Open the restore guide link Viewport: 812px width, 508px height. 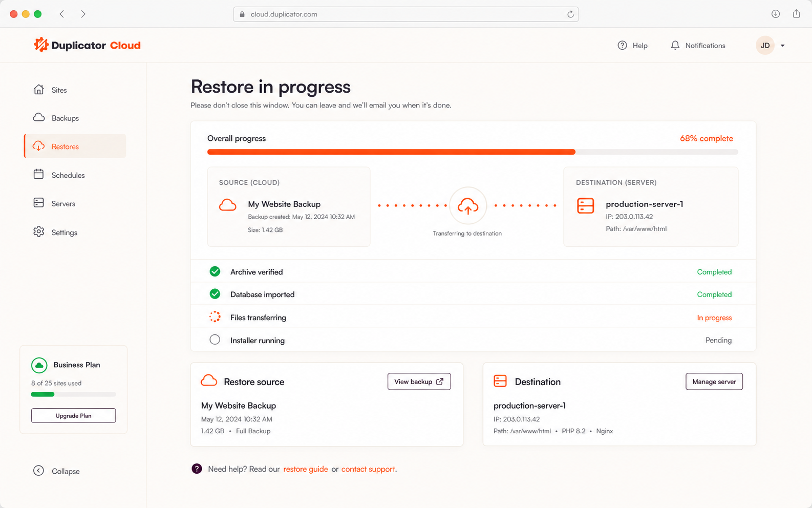(306, 469)
